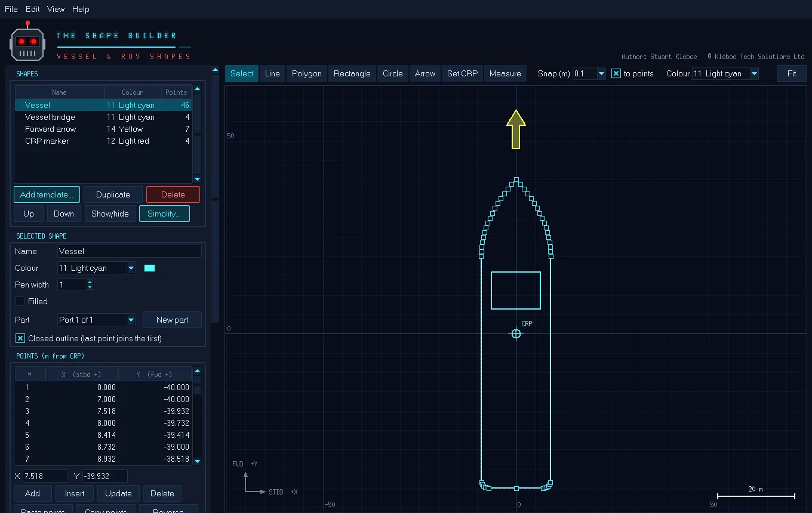Open the Help menu

coord(81,9)
